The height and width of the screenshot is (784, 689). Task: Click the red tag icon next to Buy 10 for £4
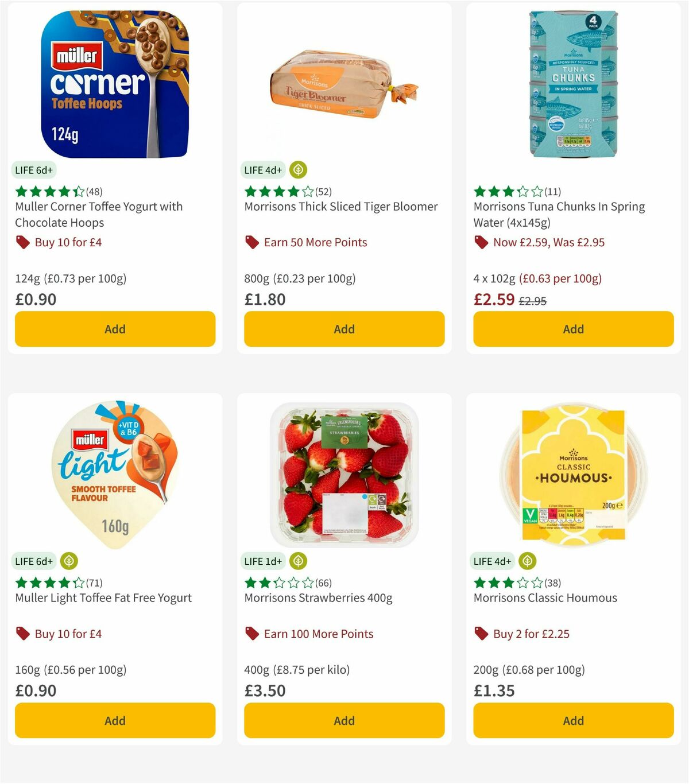pyautogui.click(x=23, y=242)
